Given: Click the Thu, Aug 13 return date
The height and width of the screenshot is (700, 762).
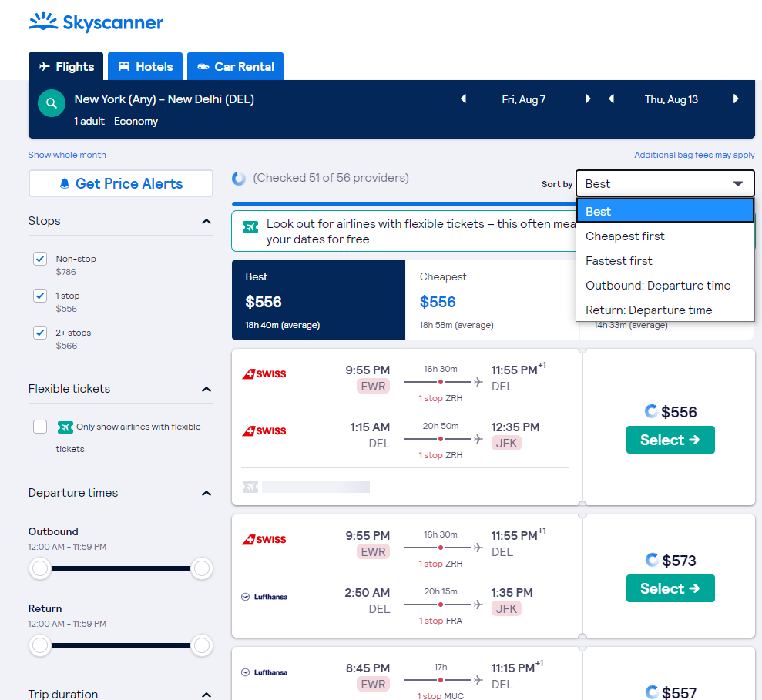Looking at the screenshot, I should click(x=671, y=99).
